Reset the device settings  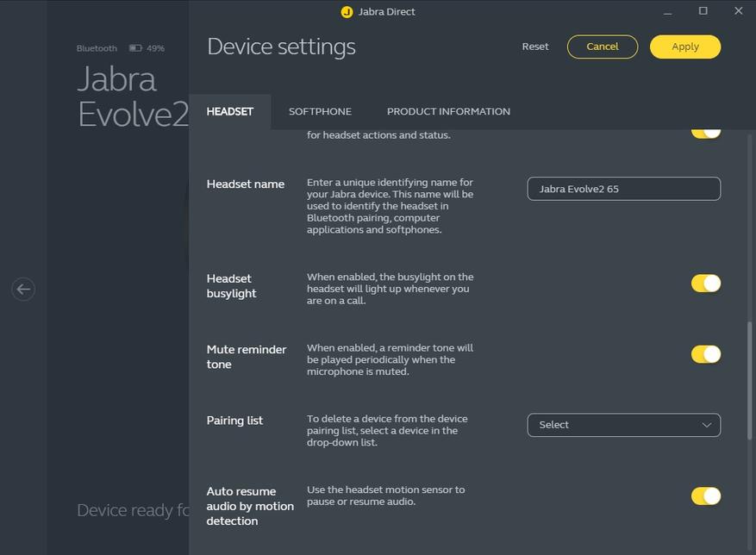pyautogui.click(x=534, y=47)
